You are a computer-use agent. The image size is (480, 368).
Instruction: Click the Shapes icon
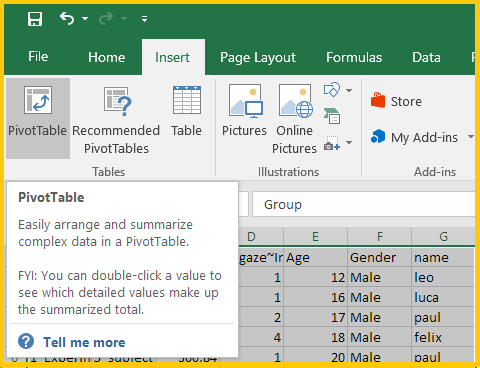tap(332, 90)
